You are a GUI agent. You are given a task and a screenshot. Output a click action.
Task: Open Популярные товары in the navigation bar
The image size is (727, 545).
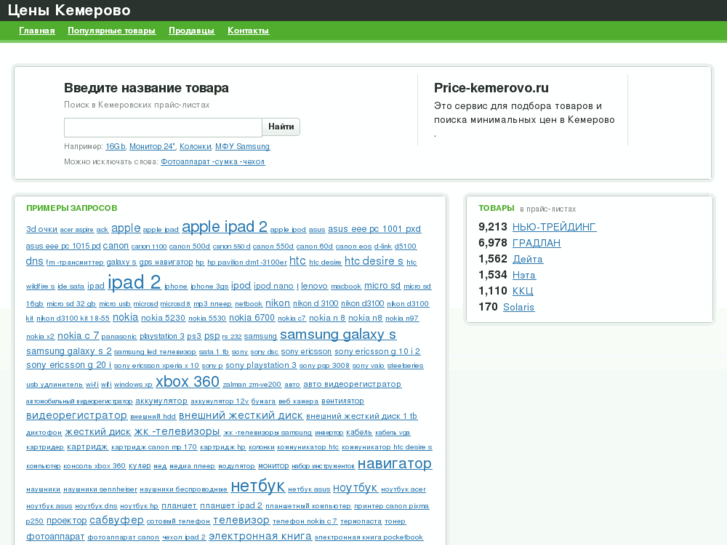pyautogui.click(x=111, y=31)
